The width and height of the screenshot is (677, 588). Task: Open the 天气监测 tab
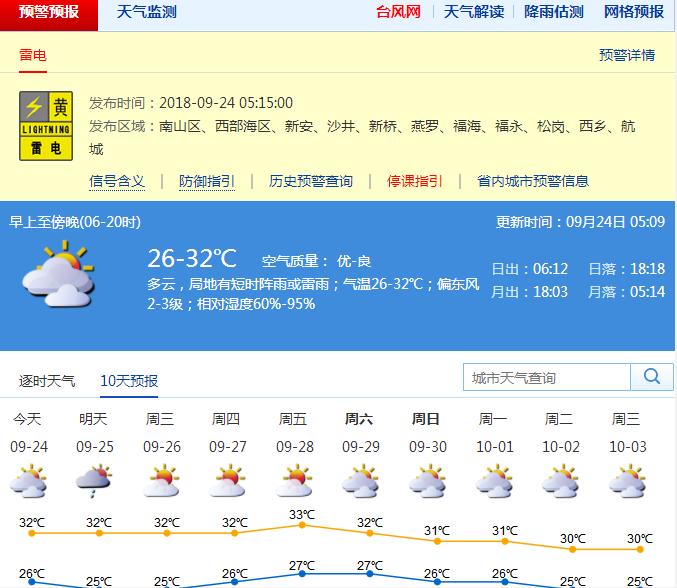pyautogui.click(x=146, y=13)
